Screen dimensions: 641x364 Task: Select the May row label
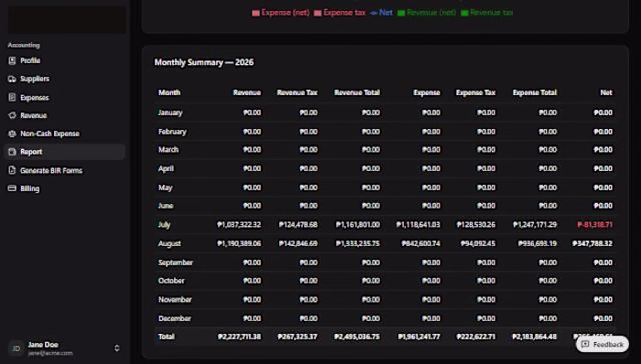165,187
